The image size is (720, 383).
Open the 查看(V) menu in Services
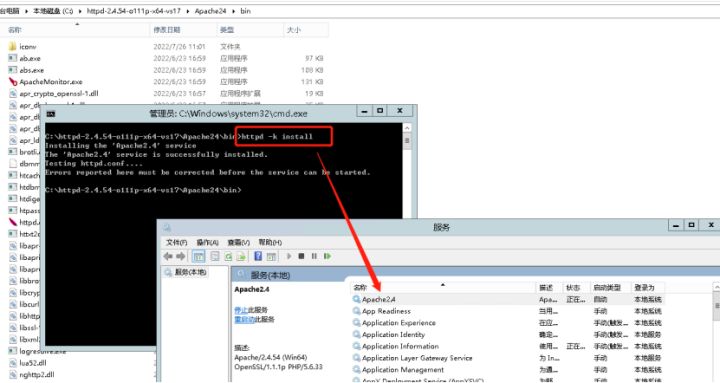pyautogui.click(x=239, y=242)
